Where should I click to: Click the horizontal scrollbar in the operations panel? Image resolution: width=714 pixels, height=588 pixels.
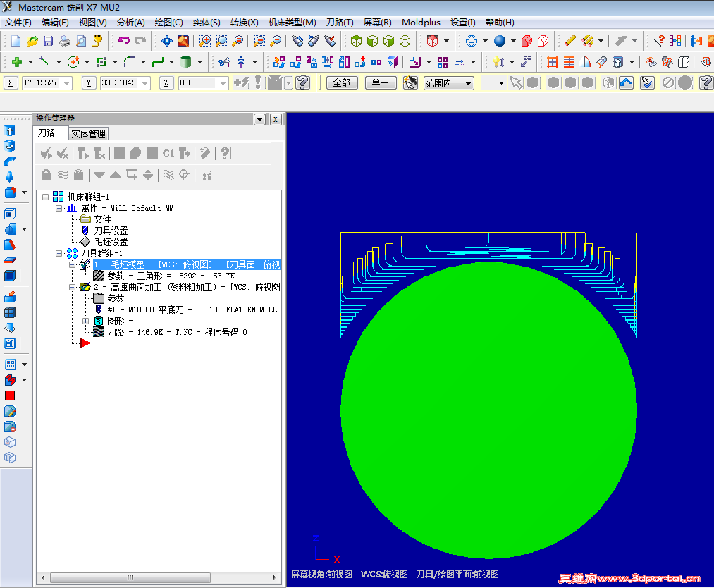pyautogui.click(x=130, y=577)
